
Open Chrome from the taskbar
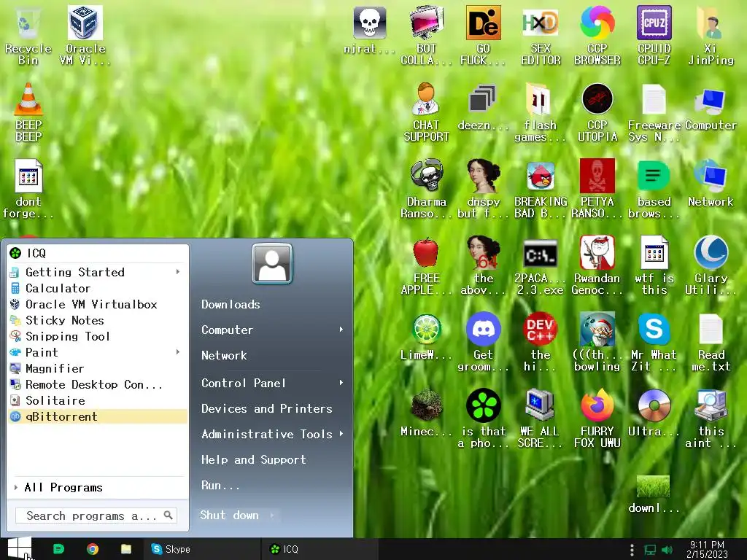93,549
